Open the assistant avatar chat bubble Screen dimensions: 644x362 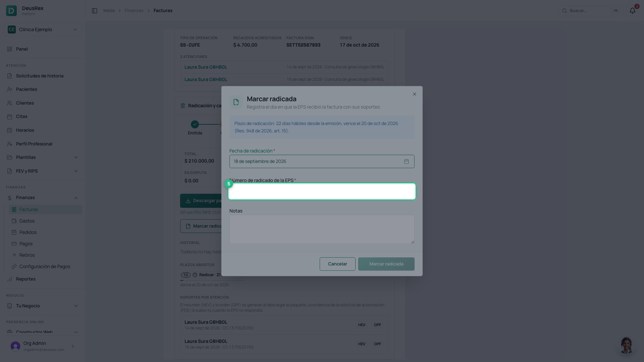(626, 345)
